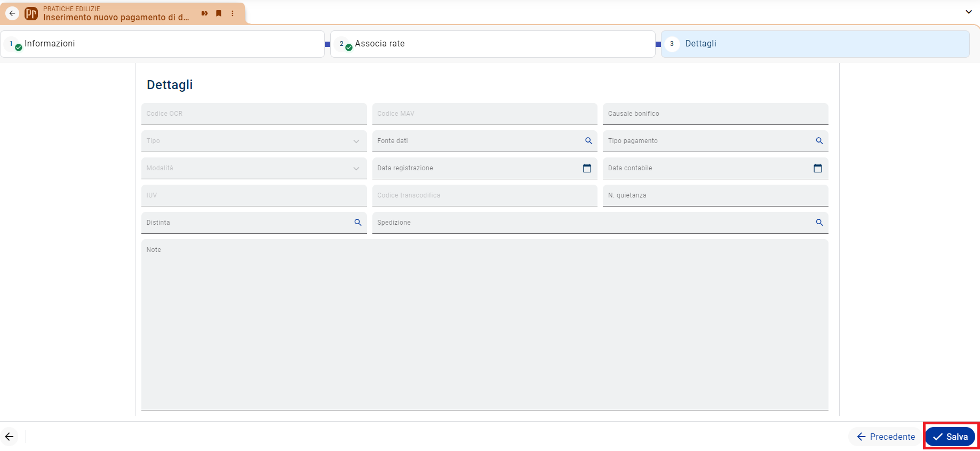This screenshot has width=980, height=451.
Task: Focus the Causale bonifico field
Action: point(715,114)
